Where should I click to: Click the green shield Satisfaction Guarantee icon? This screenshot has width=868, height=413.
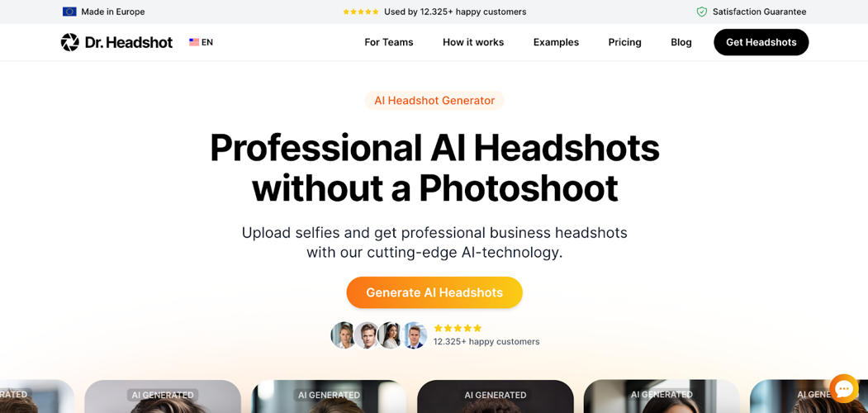(701, 12)
